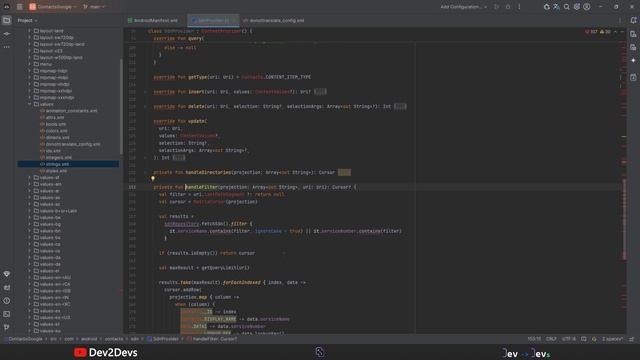
Task: Select strings.xml in project tree
Action: [68, 164]
